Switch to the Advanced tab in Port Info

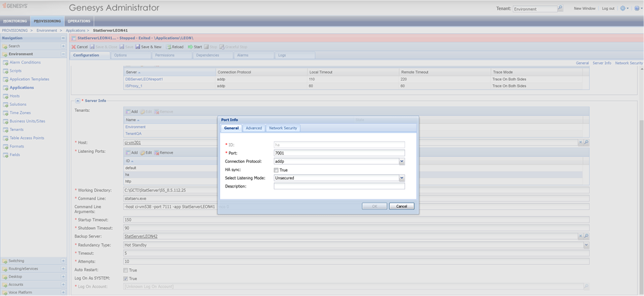click(x=253, y=128)
